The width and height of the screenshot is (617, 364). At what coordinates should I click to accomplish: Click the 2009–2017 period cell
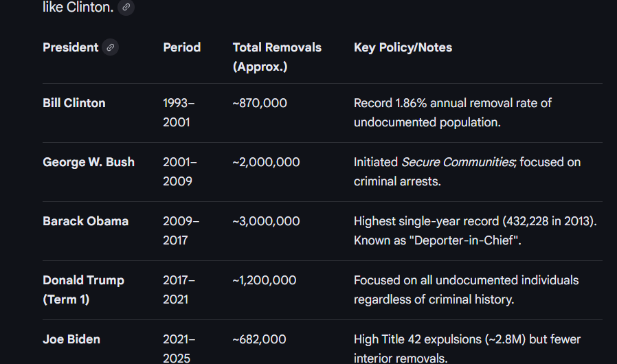point(181,231)
